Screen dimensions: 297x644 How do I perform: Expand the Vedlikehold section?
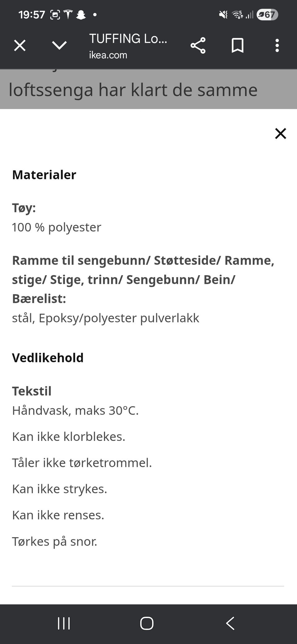(48, 358)
